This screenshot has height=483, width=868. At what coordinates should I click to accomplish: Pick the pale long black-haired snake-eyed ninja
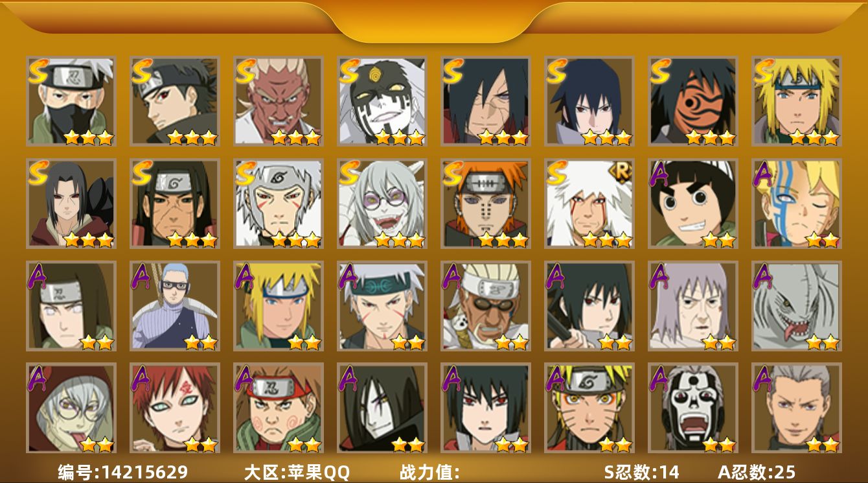point(382,408)
